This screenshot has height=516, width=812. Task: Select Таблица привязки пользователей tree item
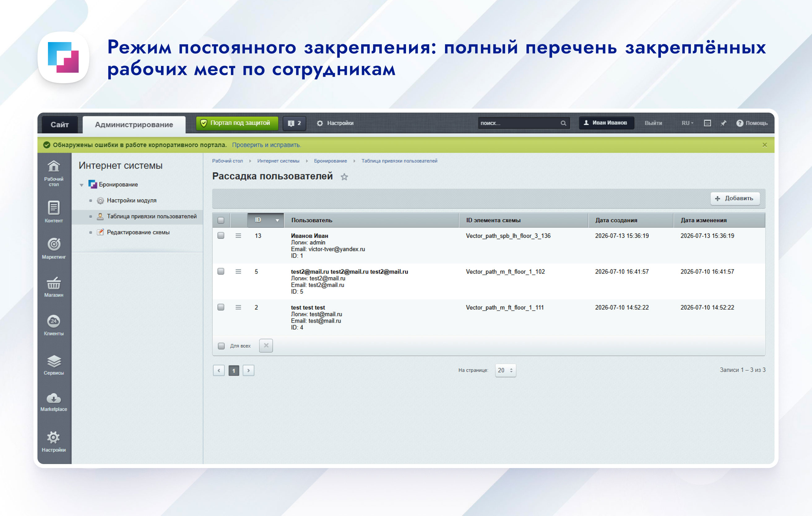(151, 216)
